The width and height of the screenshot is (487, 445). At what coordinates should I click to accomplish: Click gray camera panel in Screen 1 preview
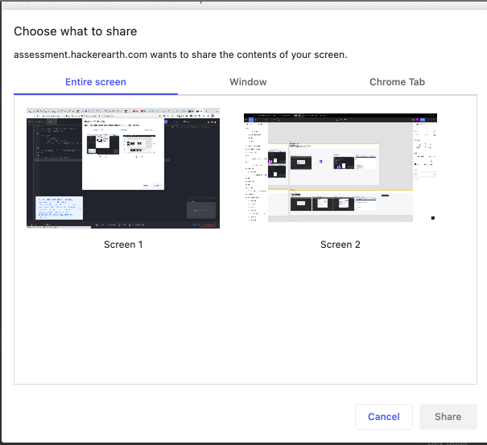point(201,210)
